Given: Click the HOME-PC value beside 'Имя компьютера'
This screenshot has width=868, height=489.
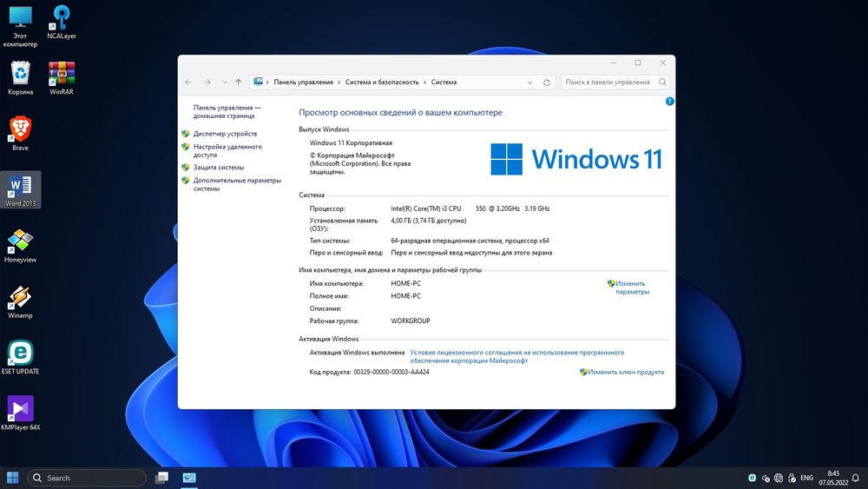Looking at the screenshot, I should coord(405,283).
